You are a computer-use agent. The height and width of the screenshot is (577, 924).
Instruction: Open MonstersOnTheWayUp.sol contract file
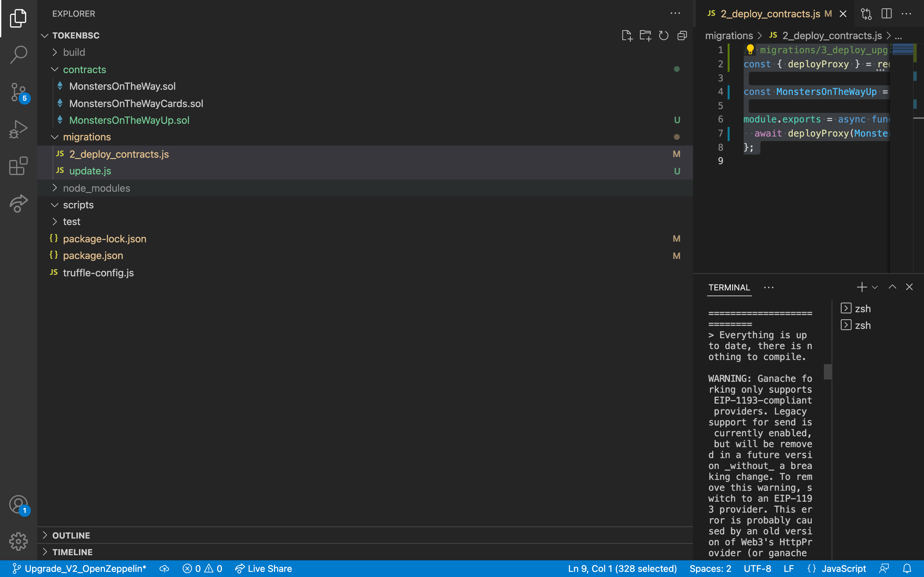(129, 120)
